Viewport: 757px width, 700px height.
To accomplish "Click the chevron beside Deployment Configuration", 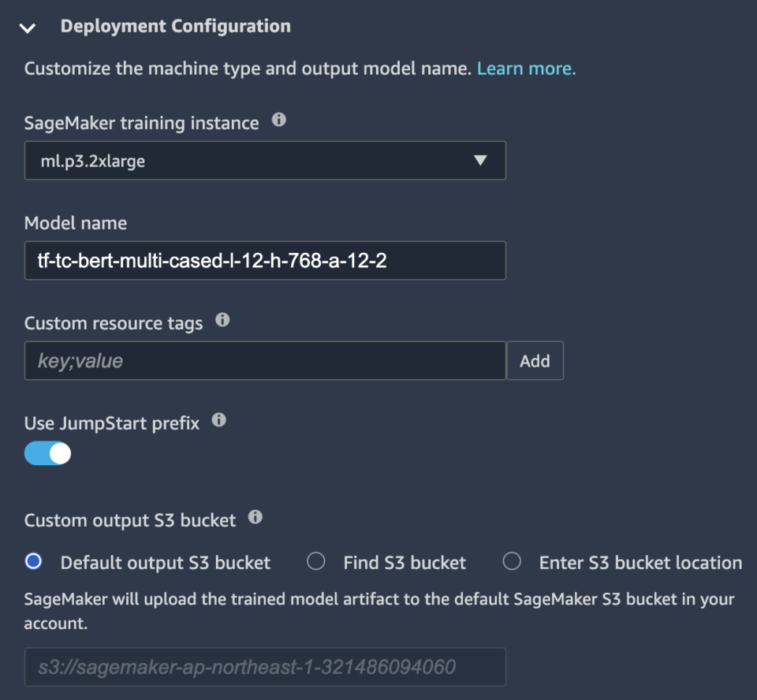I will click(x=27, y=27).
